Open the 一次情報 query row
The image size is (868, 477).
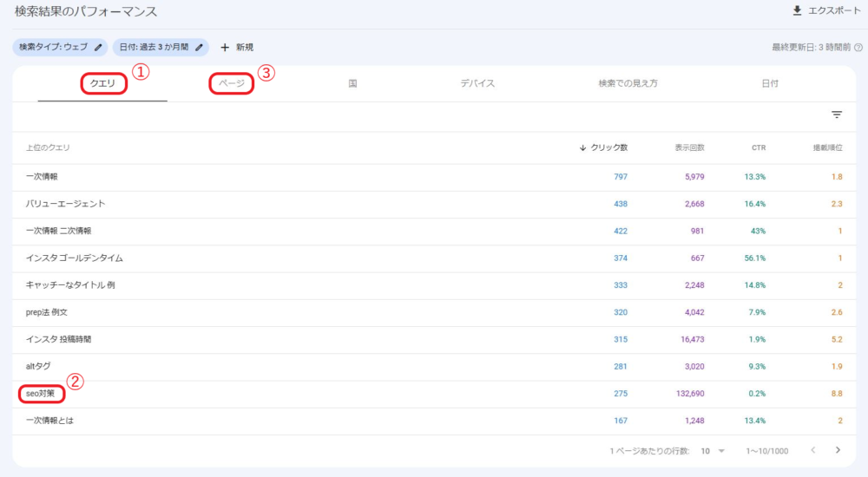[43, 177]
